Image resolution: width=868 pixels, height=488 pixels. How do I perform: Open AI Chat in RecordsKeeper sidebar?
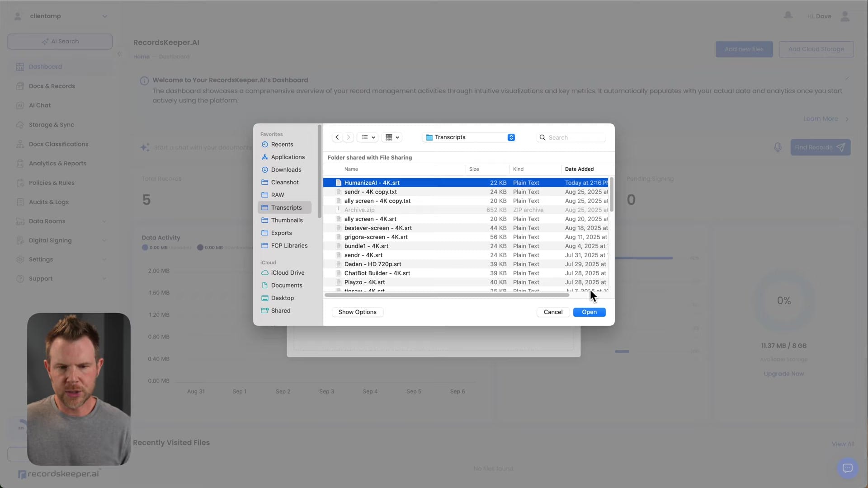coord(40,105)
